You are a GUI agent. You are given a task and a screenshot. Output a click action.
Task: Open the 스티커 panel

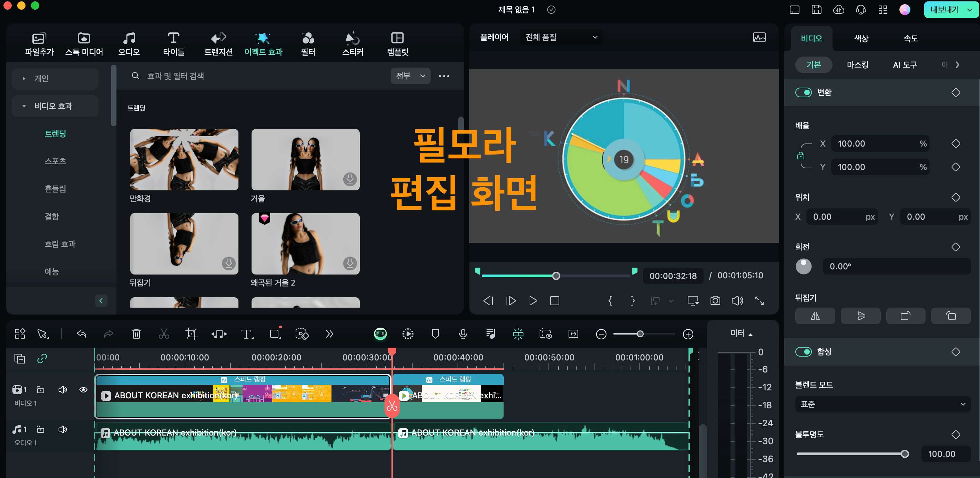pos(353,44)
